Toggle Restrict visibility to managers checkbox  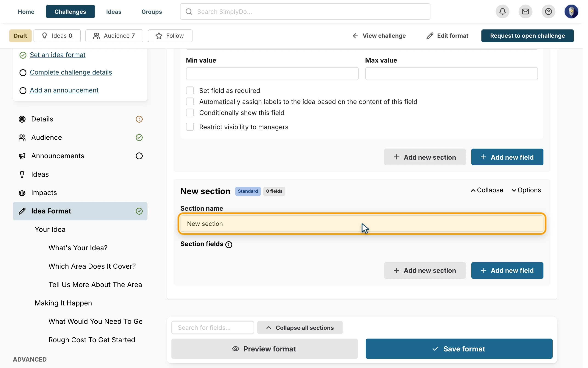[x=190, y=127]
